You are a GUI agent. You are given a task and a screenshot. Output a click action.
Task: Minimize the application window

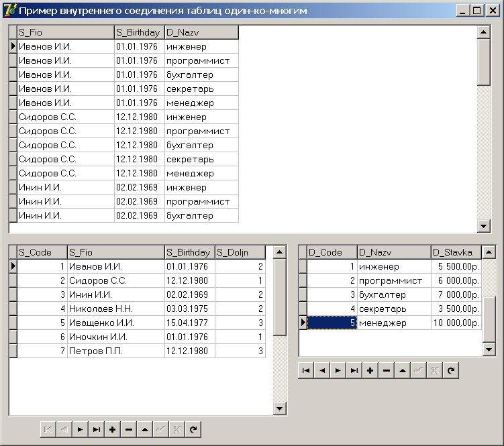coord(463,11)
